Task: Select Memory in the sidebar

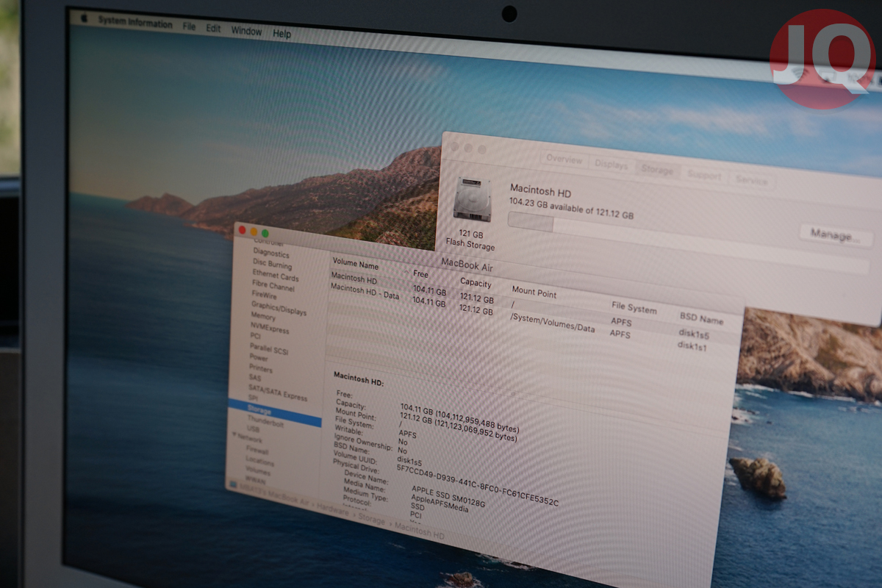Action: click(x=263, y=317)
